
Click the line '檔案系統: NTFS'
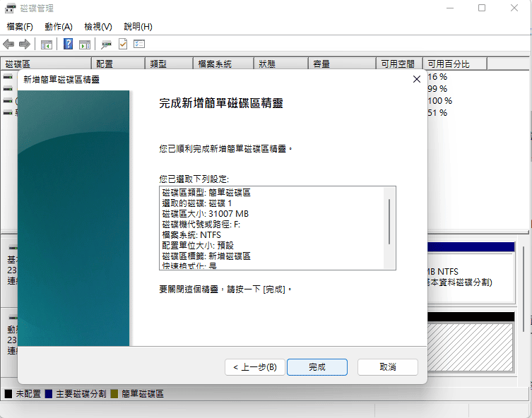click(191, 235)
